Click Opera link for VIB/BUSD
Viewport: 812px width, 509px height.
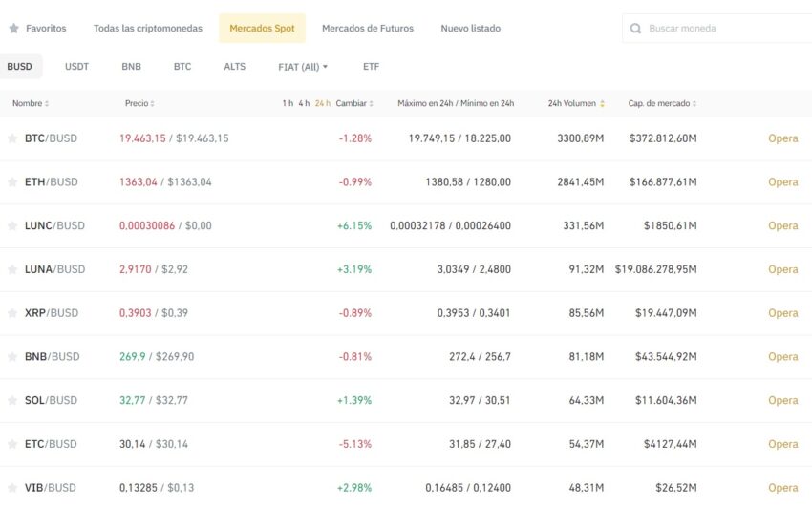(x=782, y=488)
